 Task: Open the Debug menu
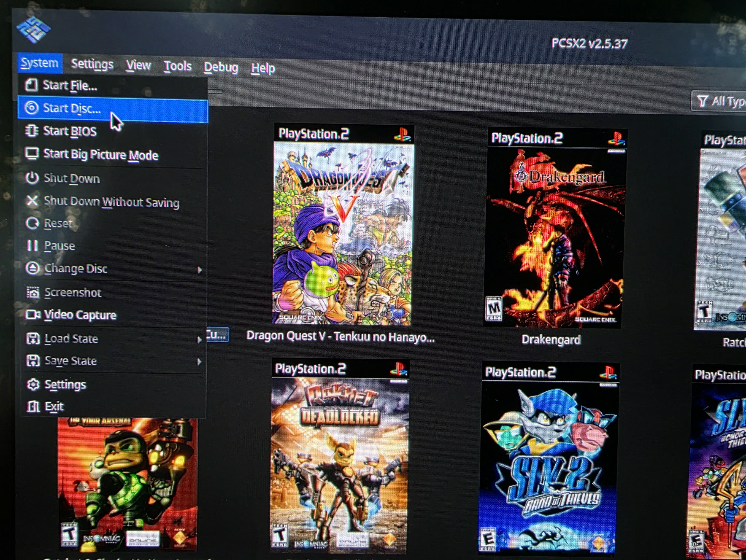point(221,67)
